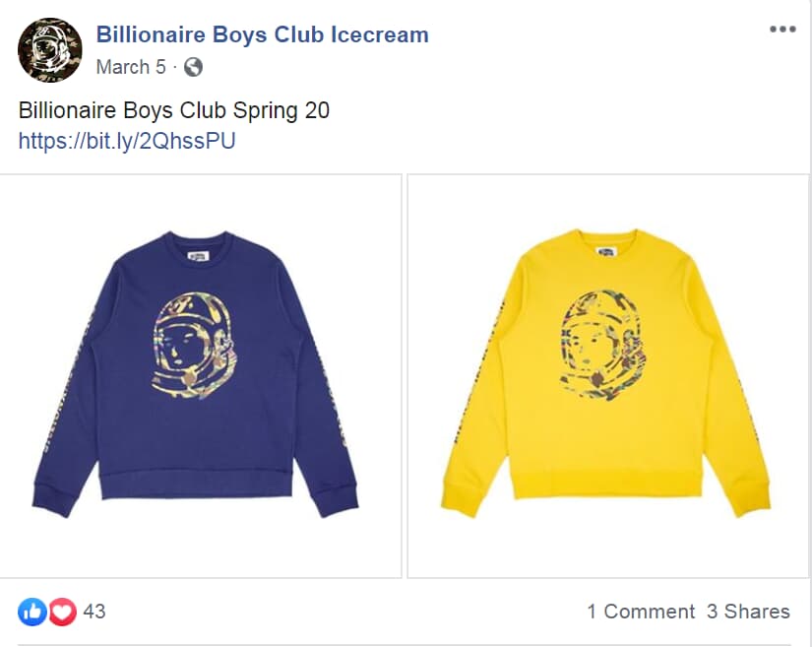Image resolution: width=812 pixels, height=647 pixels.
Task: Open the Billionaire Boys Club Icecream page name
Action: (x=263, y=34)
